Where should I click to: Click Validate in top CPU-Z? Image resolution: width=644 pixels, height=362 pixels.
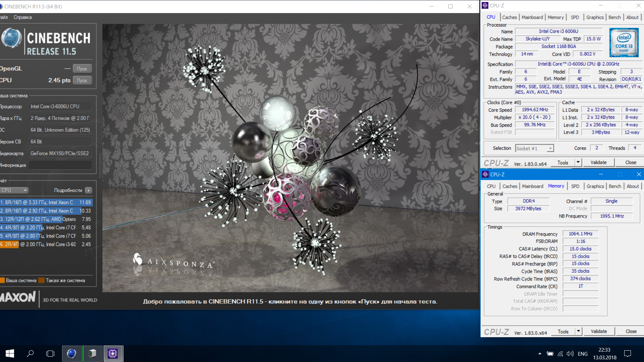598,163
